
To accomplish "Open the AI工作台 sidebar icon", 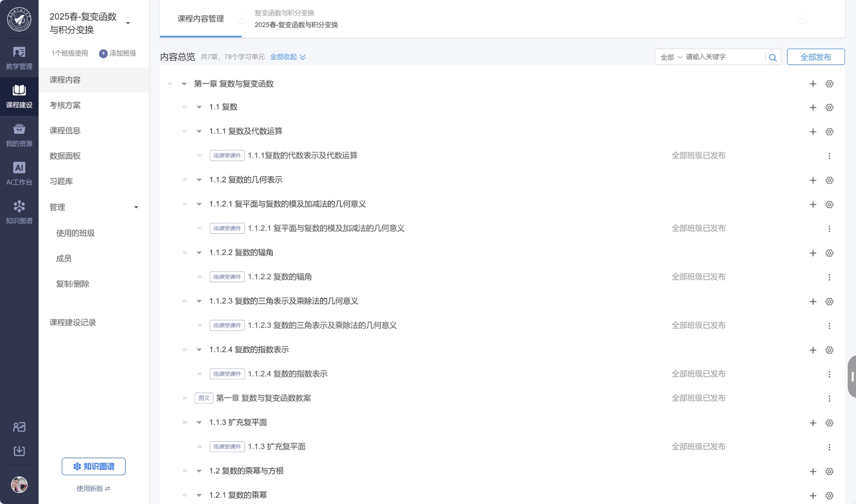I will pyautogui.click(x=19, y=173).
